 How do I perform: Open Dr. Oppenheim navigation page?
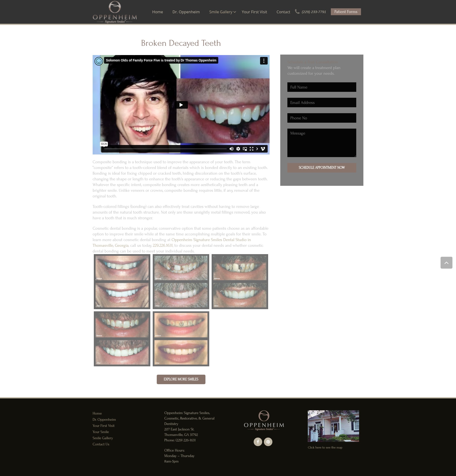(x=186, y=12)
